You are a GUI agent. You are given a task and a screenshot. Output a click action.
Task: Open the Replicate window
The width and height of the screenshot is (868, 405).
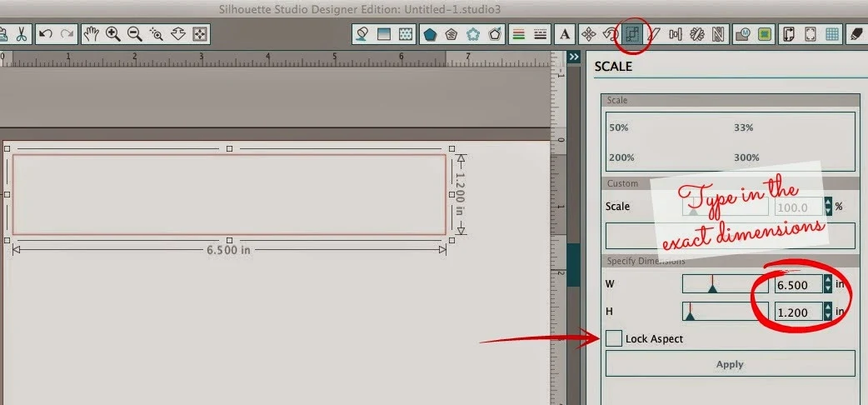[696, 34]
